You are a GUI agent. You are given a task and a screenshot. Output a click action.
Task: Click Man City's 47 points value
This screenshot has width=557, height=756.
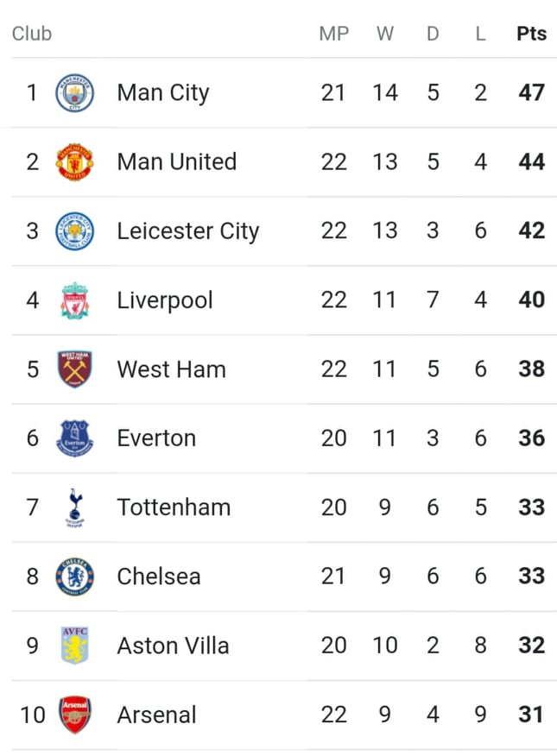(x=531, y=92)
